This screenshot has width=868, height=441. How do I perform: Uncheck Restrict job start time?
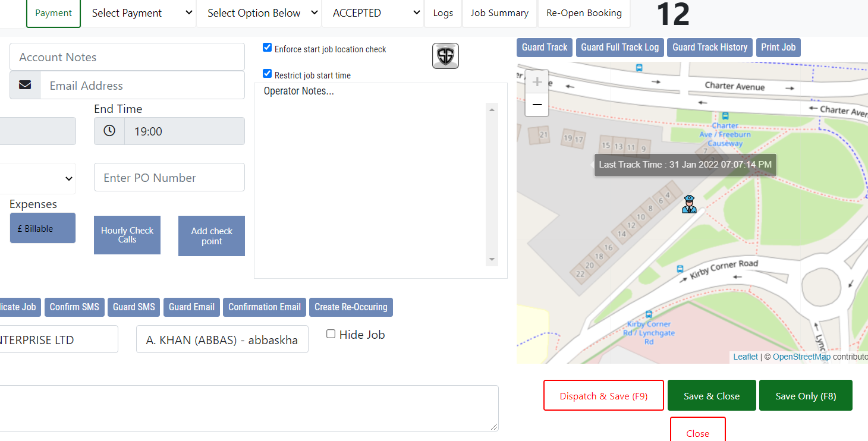[x=268, y=74]
